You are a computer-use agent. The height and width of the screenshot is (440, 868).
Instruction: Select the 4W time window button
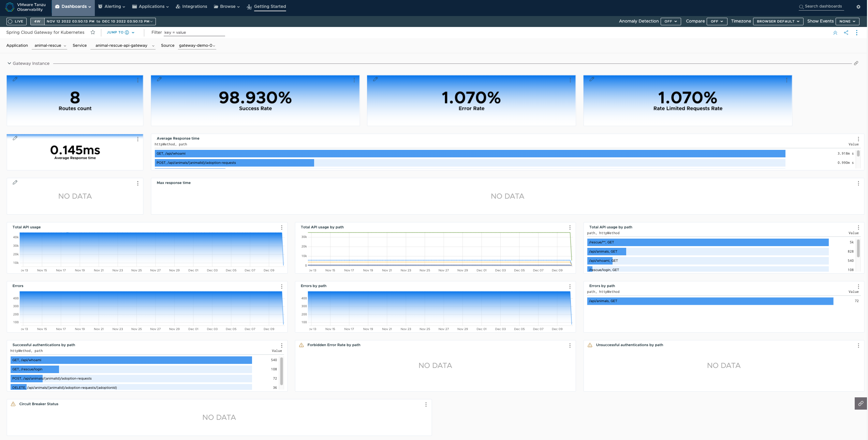point(37,21)
